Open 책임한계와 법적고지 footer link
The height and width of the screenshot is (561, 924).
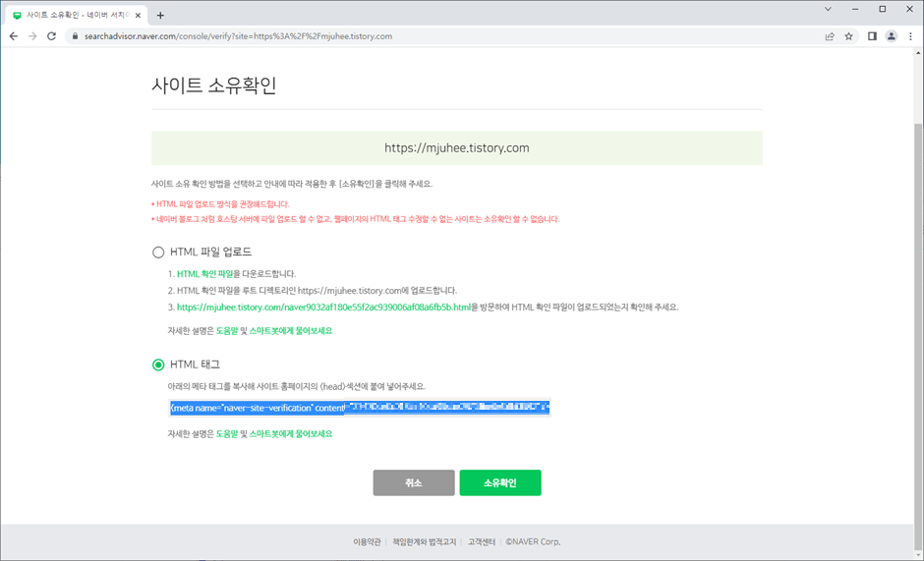425,541
